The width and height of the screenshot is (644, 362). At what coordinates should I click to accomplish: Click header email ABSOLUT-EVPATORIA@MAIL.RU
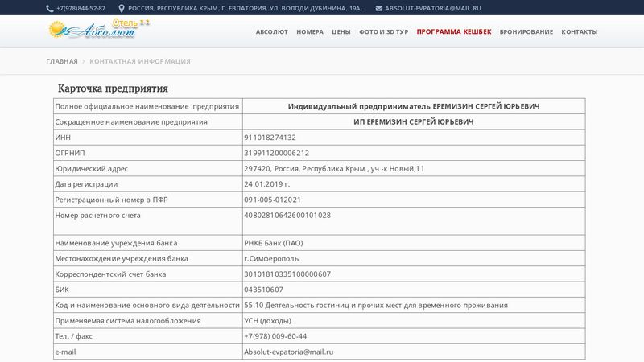tap(433, 8)
